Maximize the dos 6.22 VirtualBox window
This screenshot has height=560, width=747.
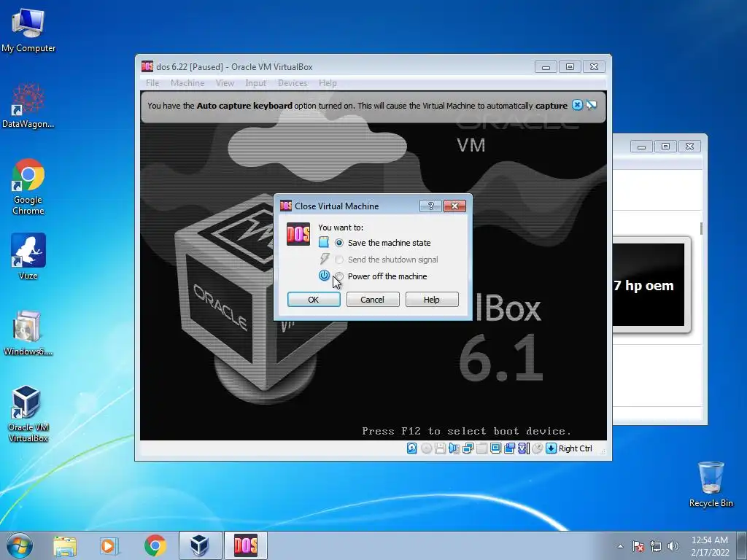(x=570, y=66)
